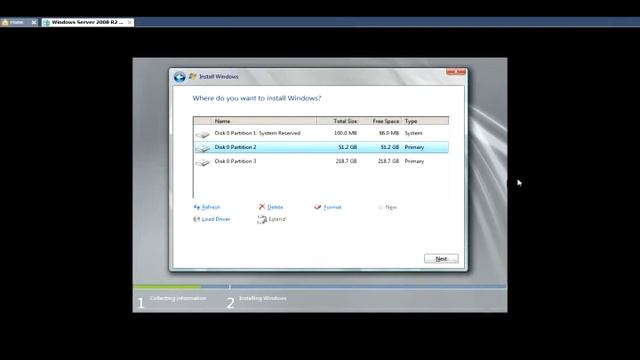The image size is (640, 360).
Task: Sort by the Free Space column header
Action: 381,121
